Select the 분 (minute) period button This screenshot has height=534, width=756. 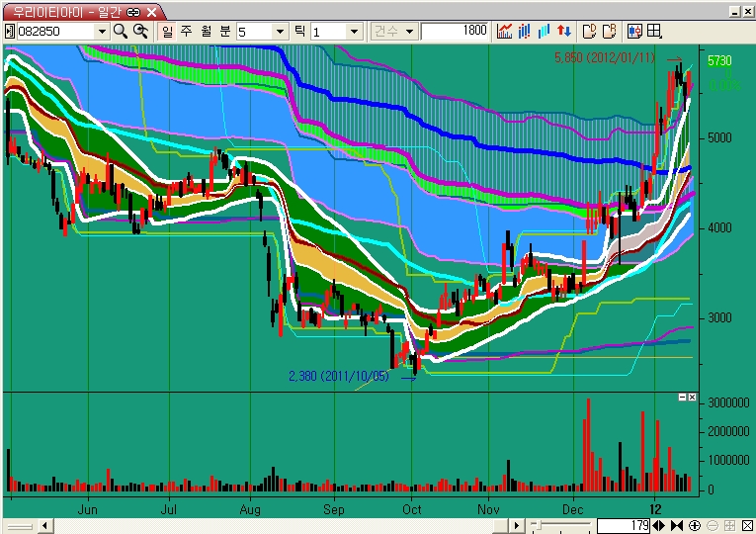coord(224,31)
